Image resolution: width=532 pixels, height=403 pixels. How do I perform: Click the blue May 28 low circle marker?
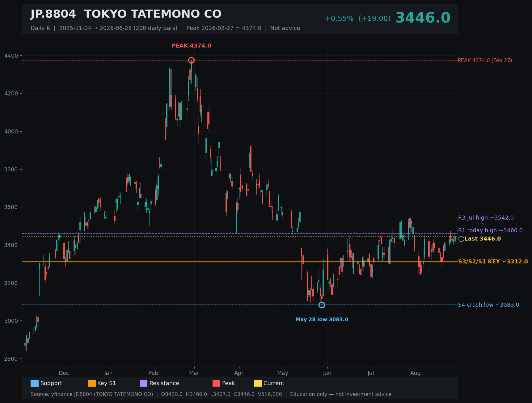click(322, 305)
